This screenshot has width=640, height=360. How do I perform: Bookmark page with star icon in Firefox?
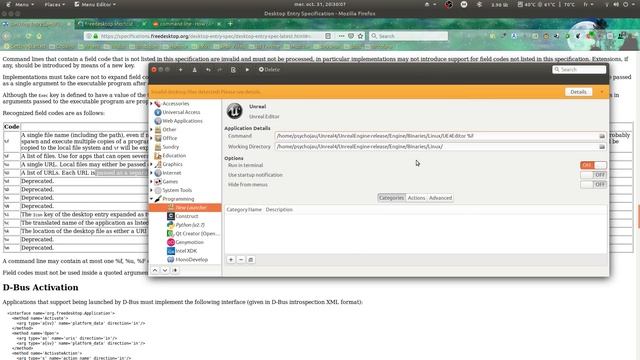click(x=360, y=36)
